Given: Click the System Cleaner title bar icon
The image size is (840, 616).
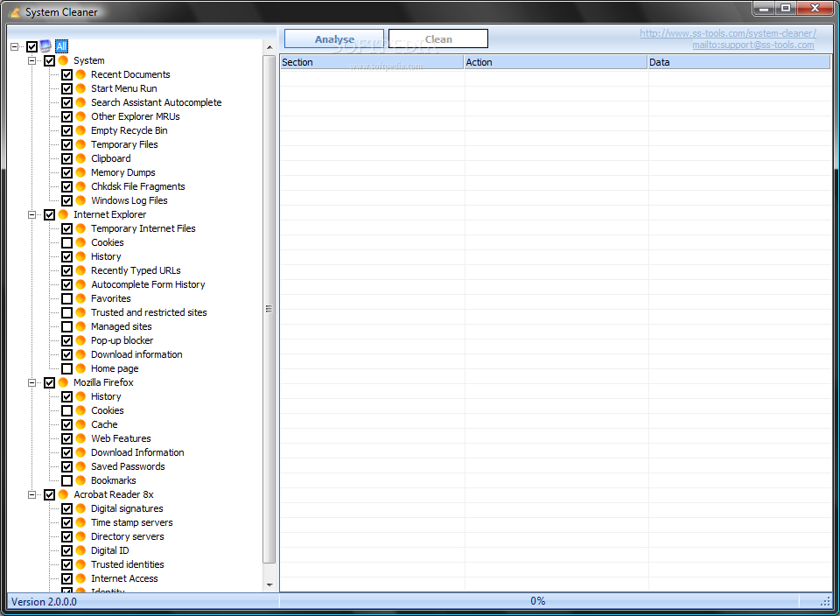Looking at the screenshot, I should [x=16, y=11].
